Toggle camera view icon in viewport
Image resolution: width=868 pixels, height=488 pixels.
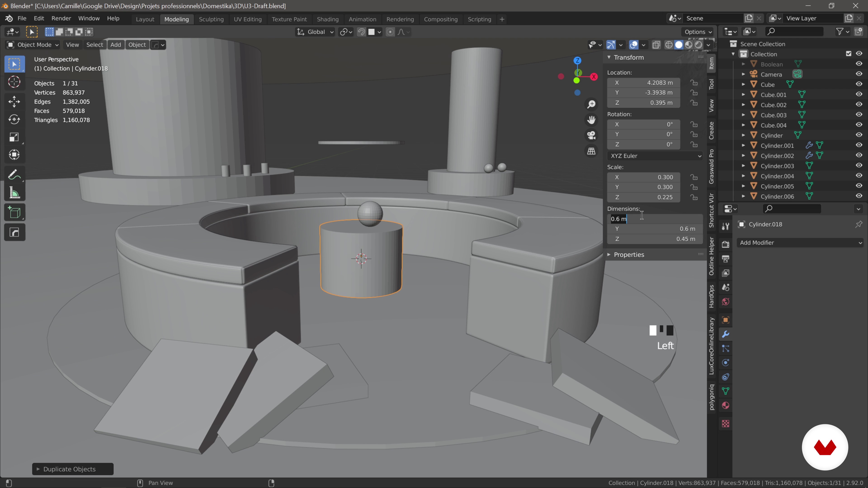coord(591,135)
